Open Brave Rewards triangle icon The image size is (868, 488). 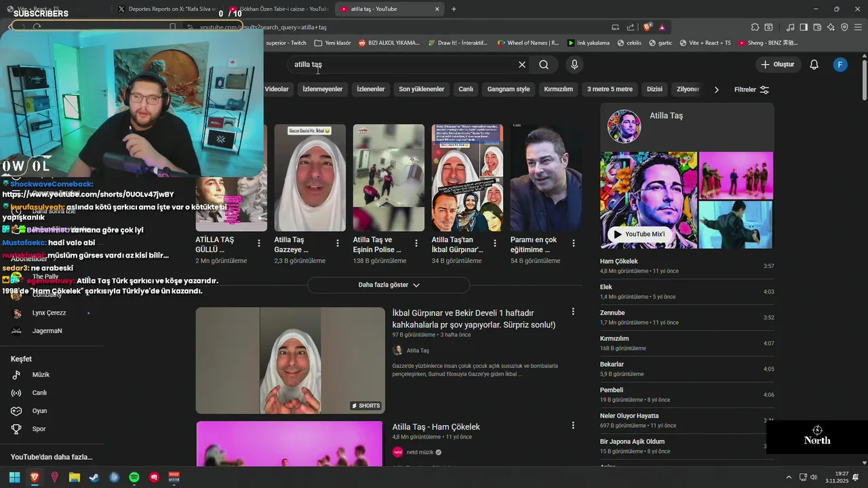tap(662, 27)
